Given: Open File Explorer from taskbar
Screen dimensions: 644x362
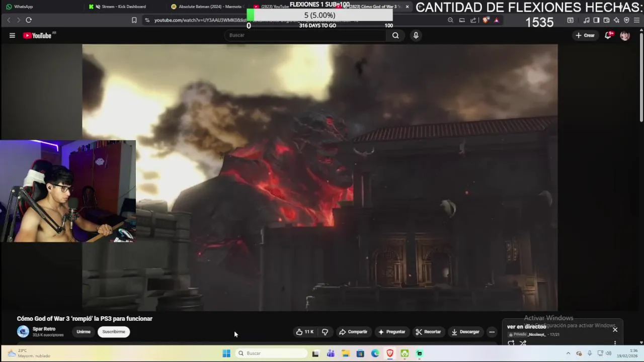Looking at the screenshot, I should click(346, 353).
